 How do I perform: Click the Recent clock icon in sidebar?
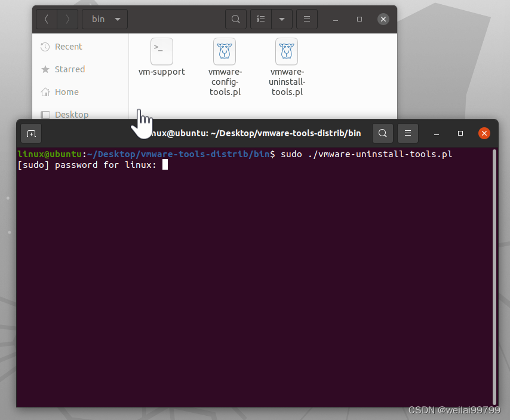(46, 47)
